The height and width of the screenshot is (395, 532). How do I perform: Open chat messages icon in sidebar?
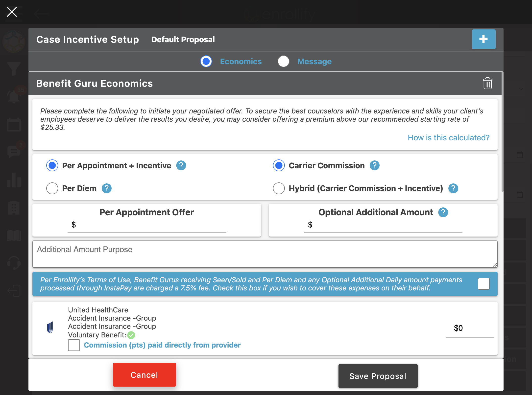coord(14,152)
